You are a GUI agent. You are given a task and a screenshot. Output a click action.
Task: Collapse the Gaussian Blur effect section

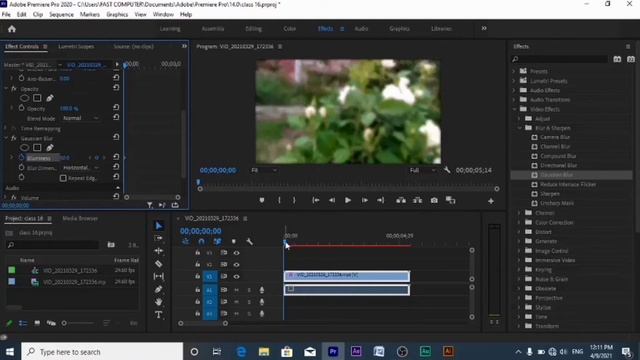click(x=6, y=138)
